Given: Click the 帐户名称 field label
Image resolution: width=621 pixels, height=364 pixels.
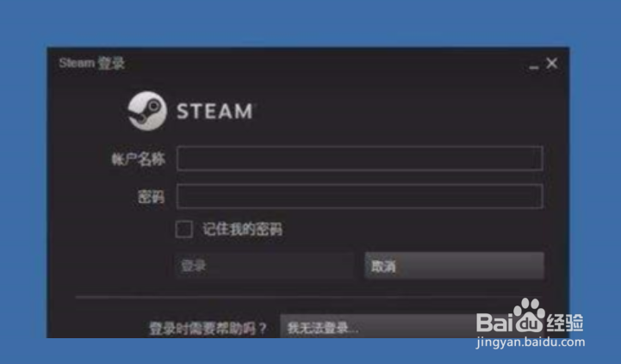Looking at the screenshot, I should tap(138, 159).
